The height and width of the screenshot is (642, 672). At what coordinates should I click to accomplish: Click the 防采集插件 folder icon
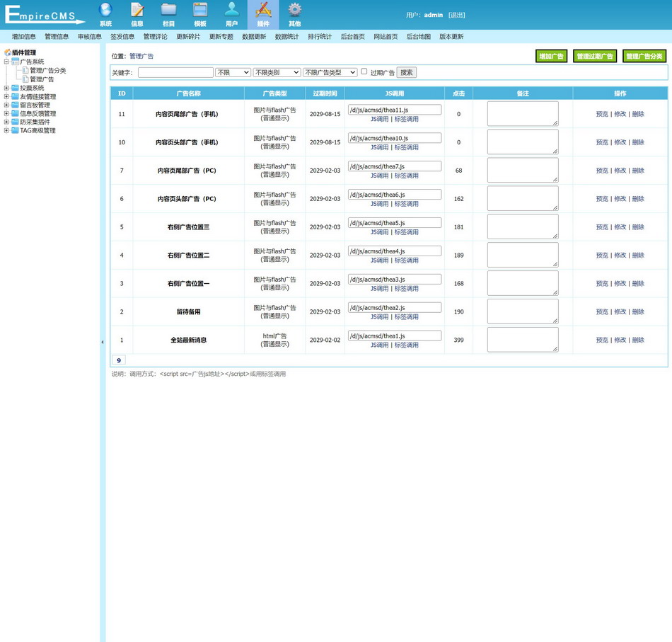coord(16,122)
